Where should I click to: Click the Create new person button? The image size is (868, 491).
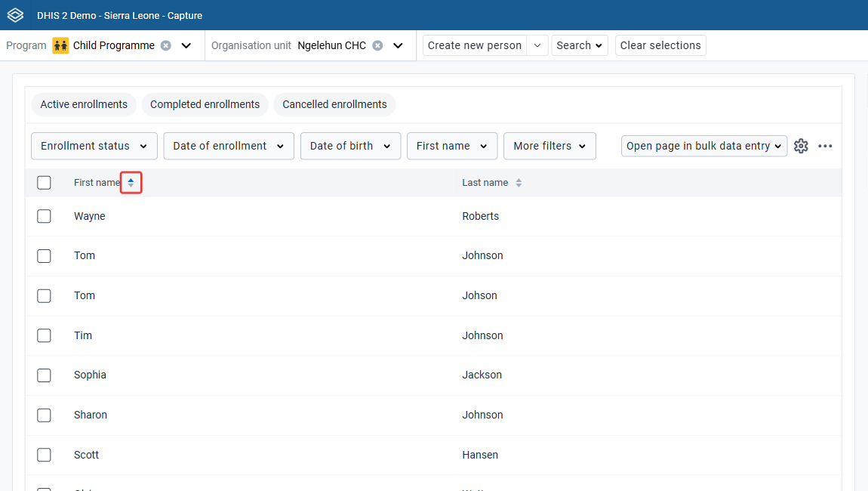click(x=475, y=45)
